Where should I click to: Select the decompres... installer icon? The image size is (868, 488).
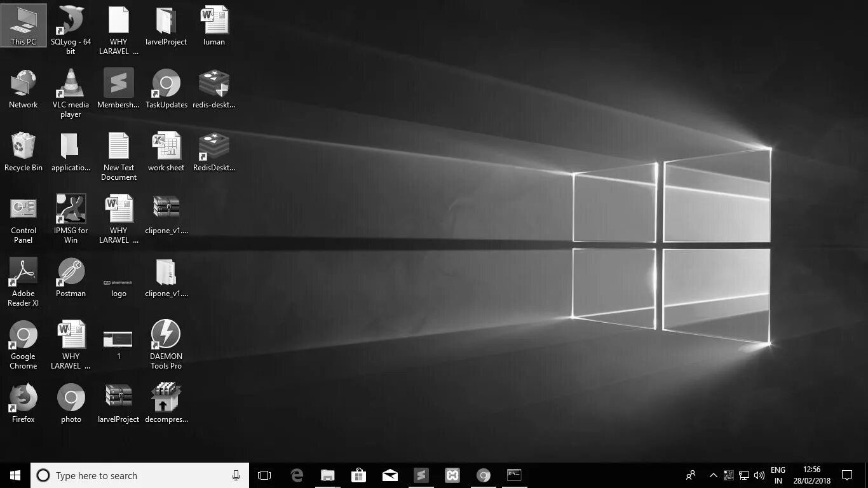pos(166,403)
